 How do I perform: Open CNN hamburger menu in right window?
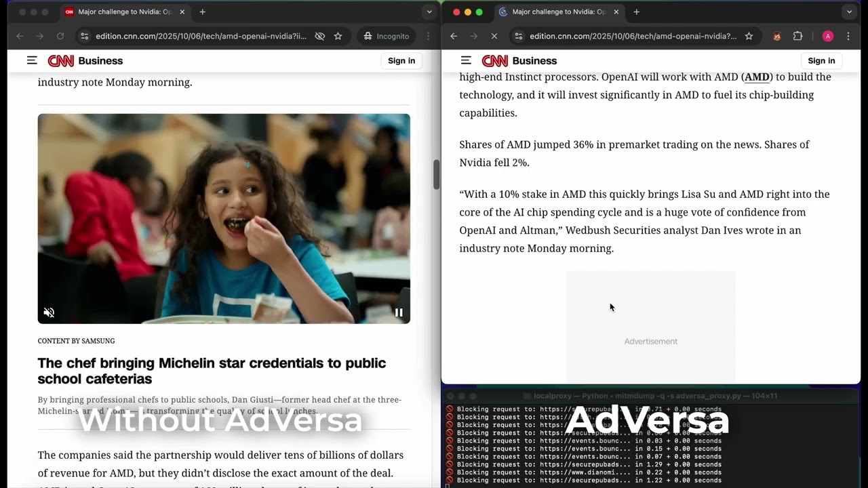[466, 60]
